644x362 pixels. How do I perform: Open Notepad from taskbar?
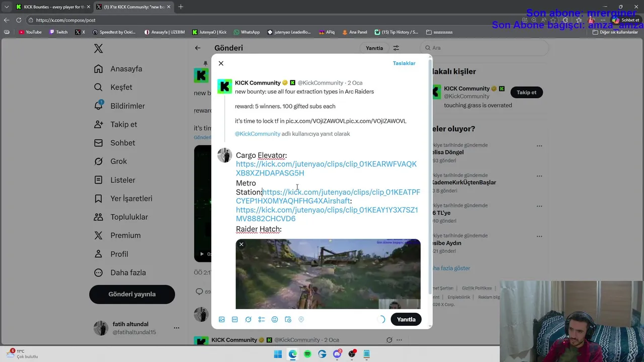tap(367, 354)
